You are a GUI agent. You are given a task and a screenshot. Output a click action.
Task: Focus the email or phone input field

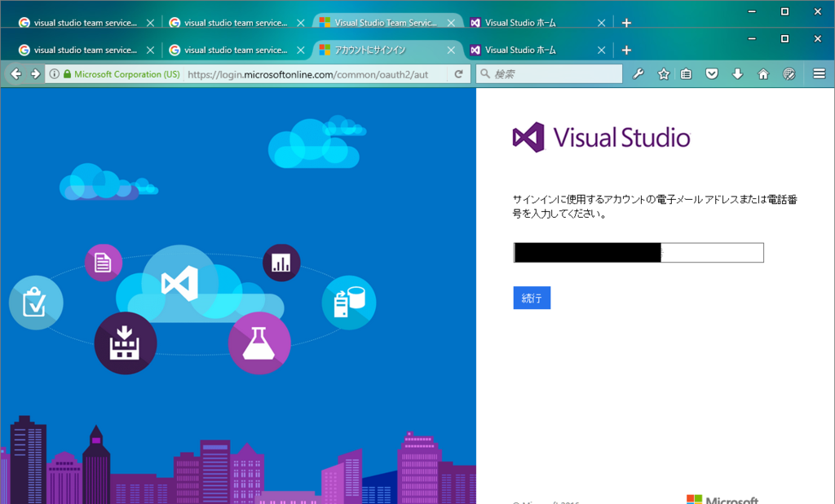coord(638,253)
